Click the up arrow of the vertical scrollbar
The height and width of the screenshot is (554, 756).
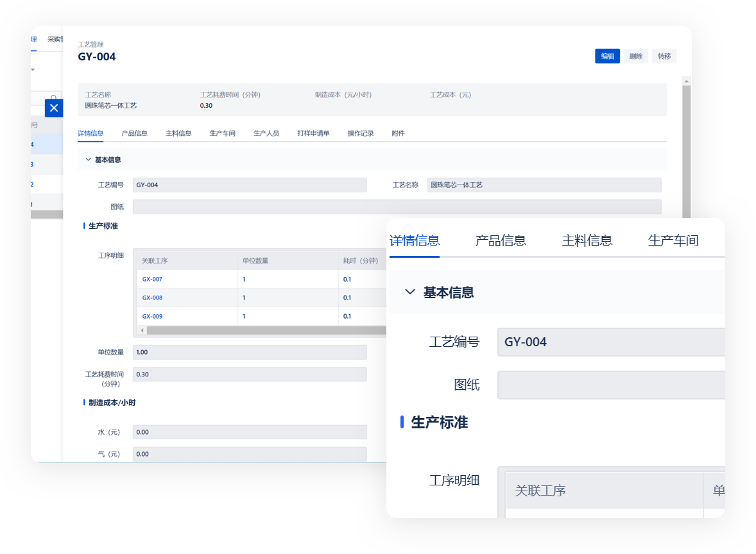[687, 81]
